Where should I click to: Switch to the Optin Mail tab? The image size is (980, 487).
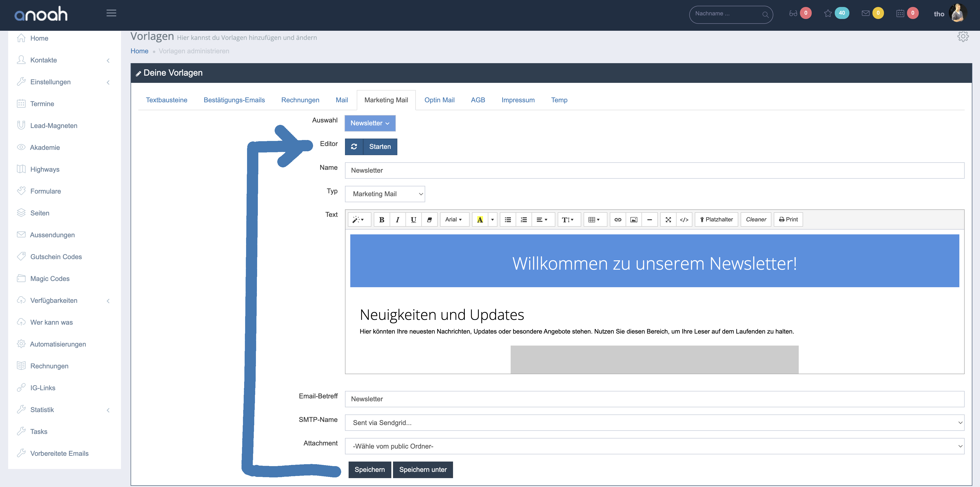click(439, 100)
